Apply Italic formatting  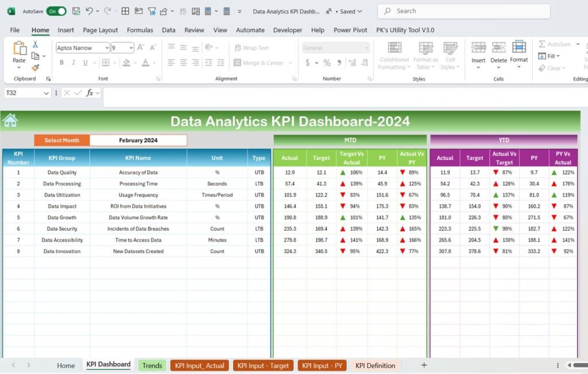pyautogui.click(x=73, y=62)
